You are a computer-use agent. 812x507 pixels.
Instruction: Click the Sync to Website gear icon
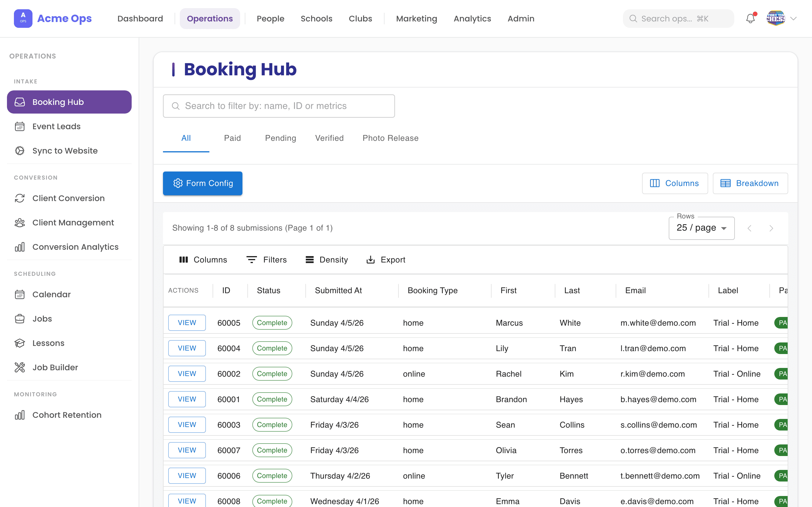tap(20, 151)
